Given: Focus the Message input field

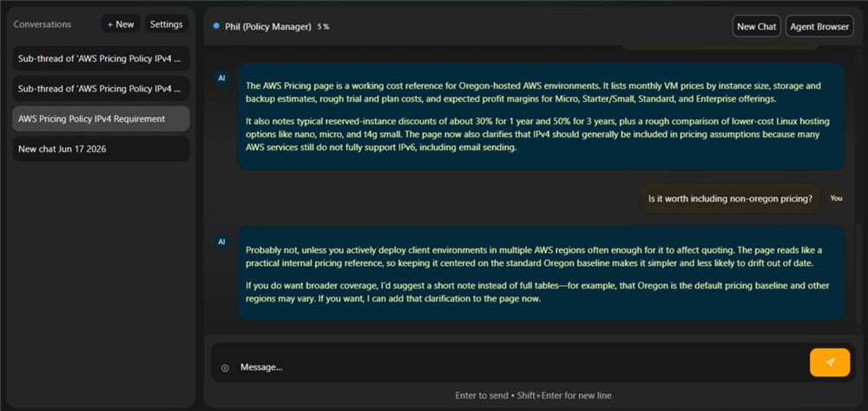Looking at the screenshot, I should 520,368.
